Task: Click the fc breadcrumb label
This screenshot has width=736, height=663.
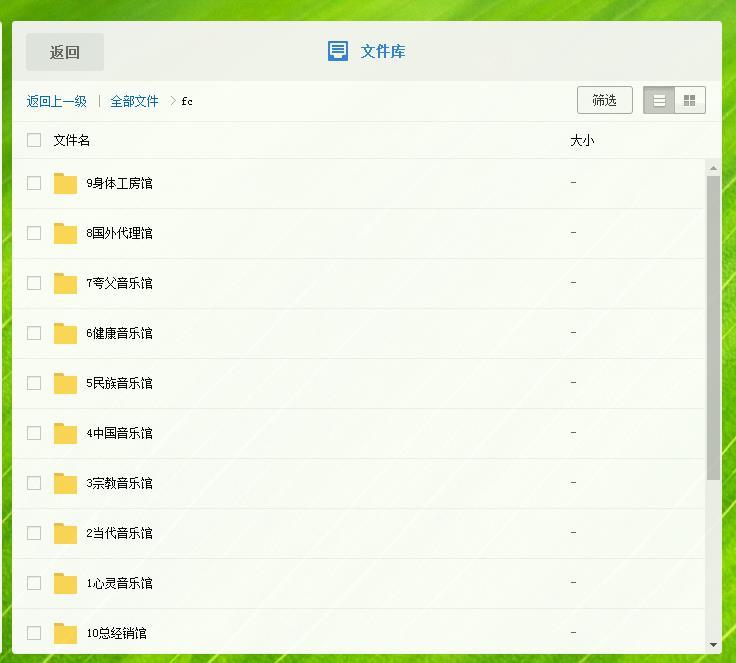Action: [187, 101]
